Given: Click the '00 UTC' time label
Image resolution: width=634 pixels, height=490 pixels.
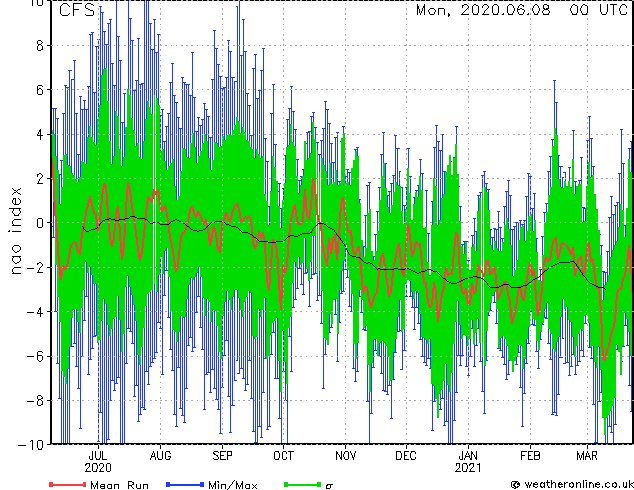Looking at the screenshot, I should pyautogui.click(x=598, y=10).
